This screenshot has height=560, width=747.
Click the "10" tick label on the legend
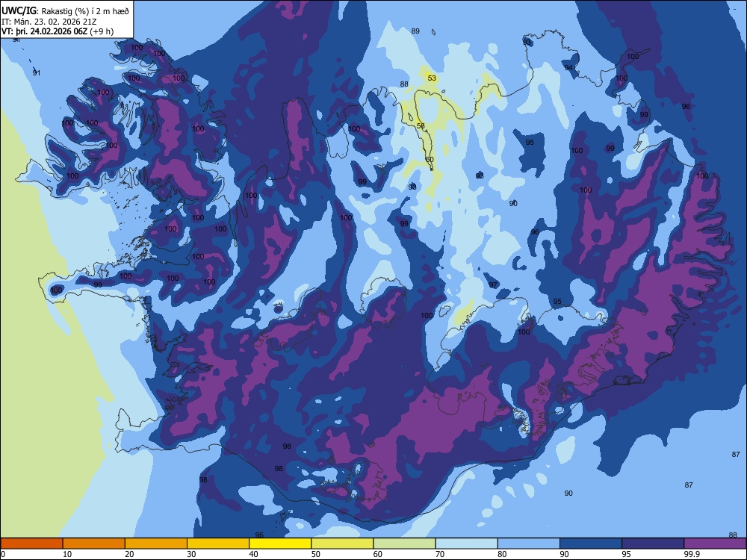(67, 554)
